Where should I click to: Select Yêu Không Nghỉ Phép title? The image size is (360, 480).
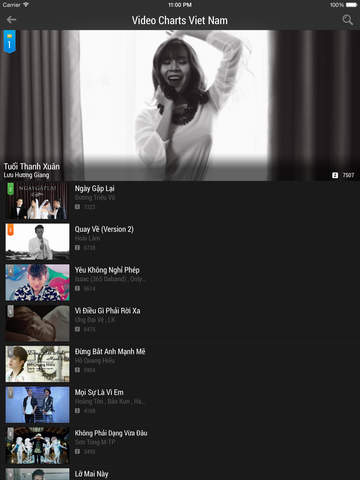[107, 270]
